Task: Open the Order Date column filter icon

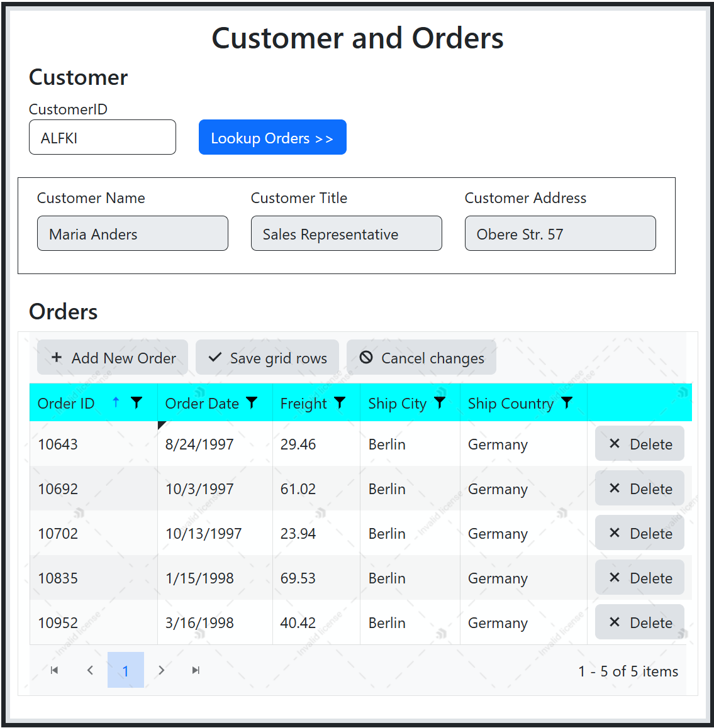Action: coord(252,402)
